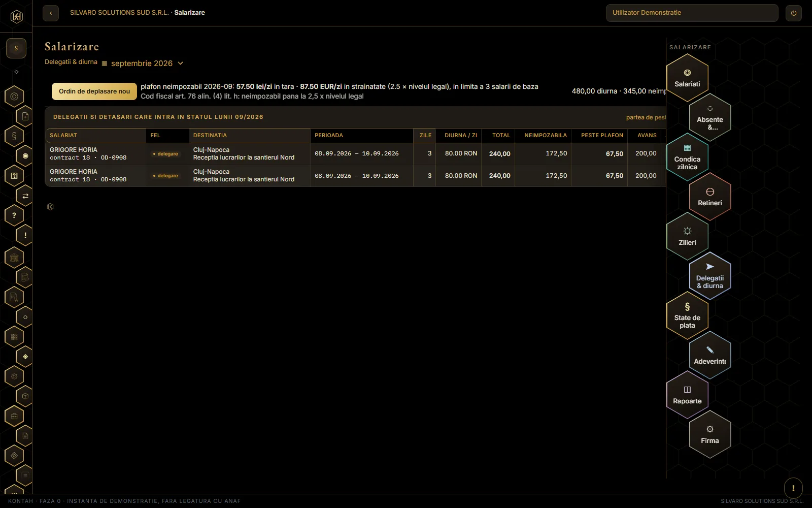This screenshot has height=508, width=812.
Task: Click the power/logout icon button
Action: [x=794, y=13]
